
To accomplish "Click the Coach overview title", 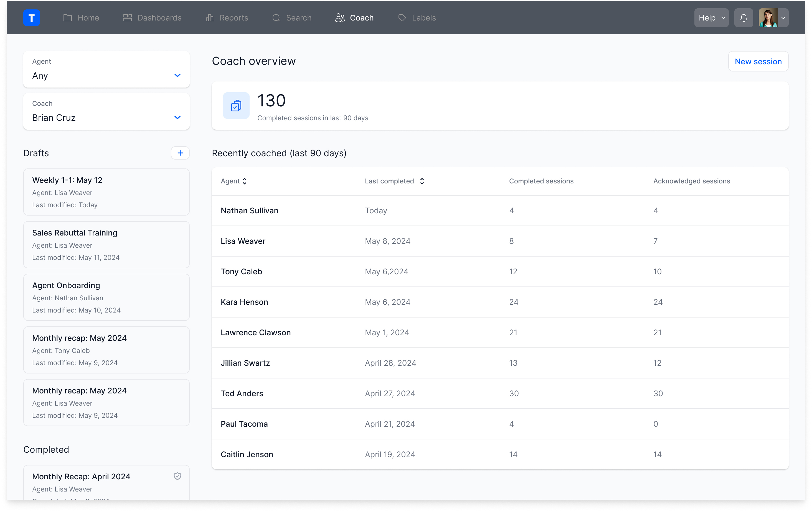I will coord(254,61).
